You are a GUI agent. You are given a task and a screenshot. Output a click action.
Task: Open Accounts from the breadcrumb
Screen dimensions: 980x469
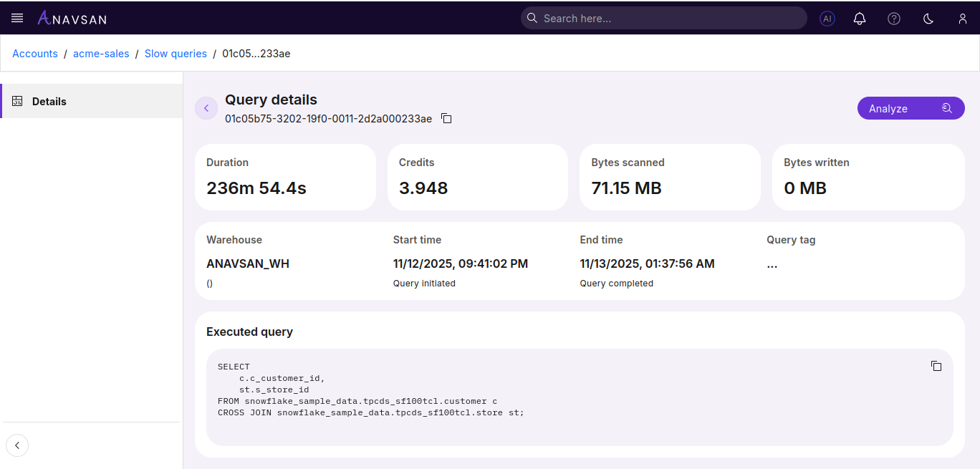pyautogui.click(x=34, y=53)
